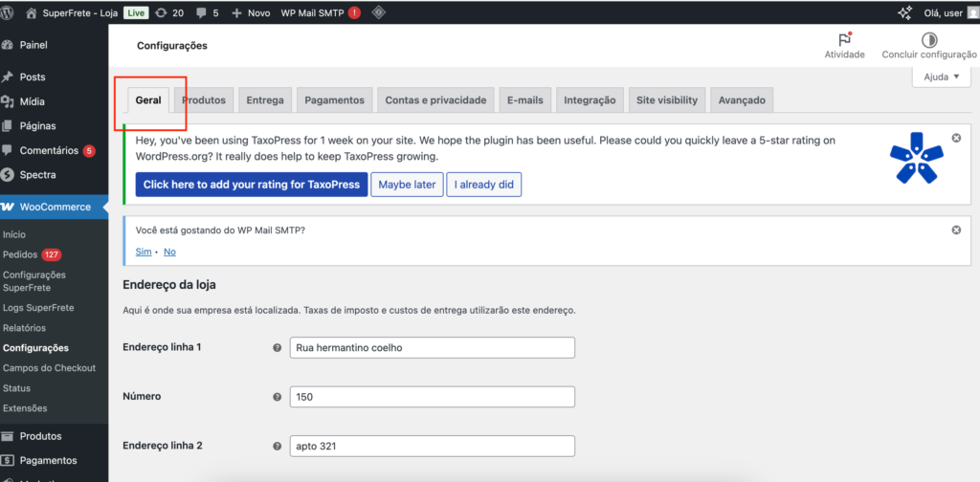Open the Atividade flag icon
Image resolution: width=980 pixels, height=482 pixels.
pyautogui.click(x=844, y=39)
